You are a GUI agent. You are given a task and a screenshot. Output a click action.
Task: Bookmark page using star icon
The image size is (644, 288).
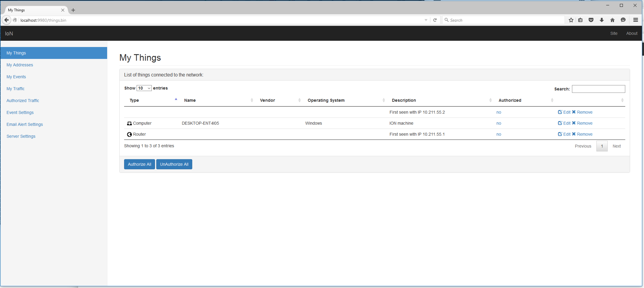click(x=571, y=20)
